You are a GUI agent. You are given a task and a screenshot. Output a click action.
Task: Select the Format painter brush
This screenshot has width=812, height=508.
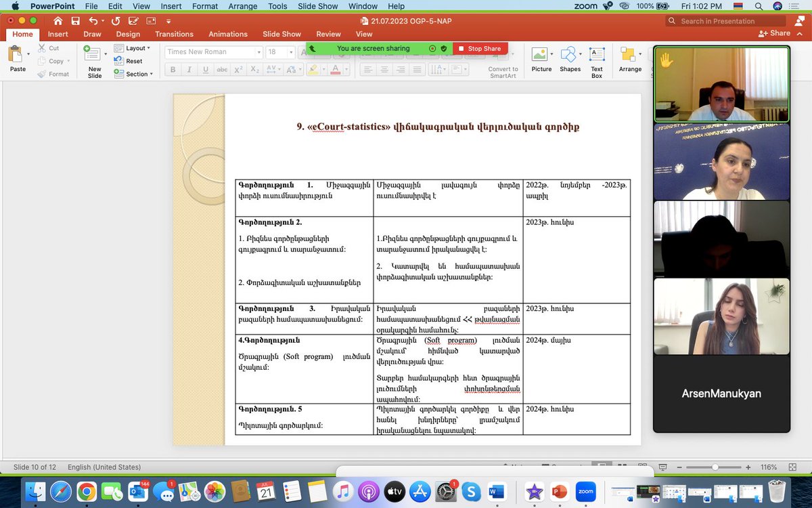click(53, 74)
